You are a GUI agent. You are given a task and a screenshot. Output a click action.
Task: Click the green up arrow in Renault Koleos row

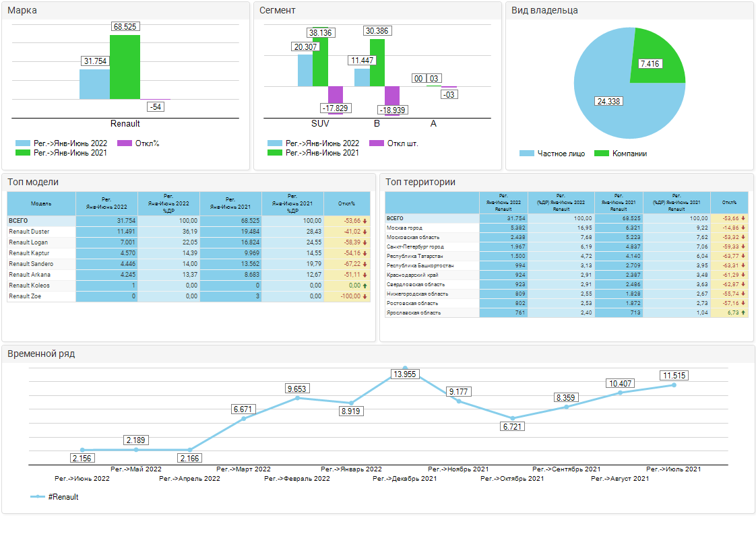(x=366, y=286)
